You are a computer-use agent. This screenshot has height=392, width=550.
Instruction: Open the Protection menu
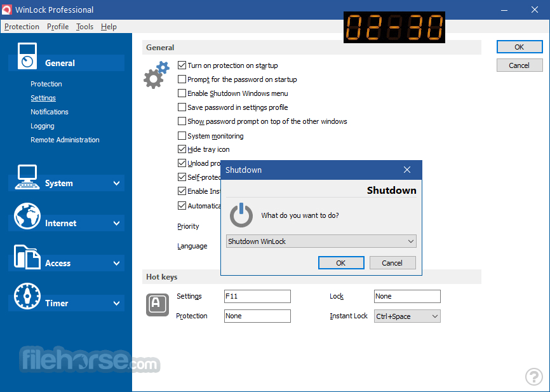click(22, 27)
